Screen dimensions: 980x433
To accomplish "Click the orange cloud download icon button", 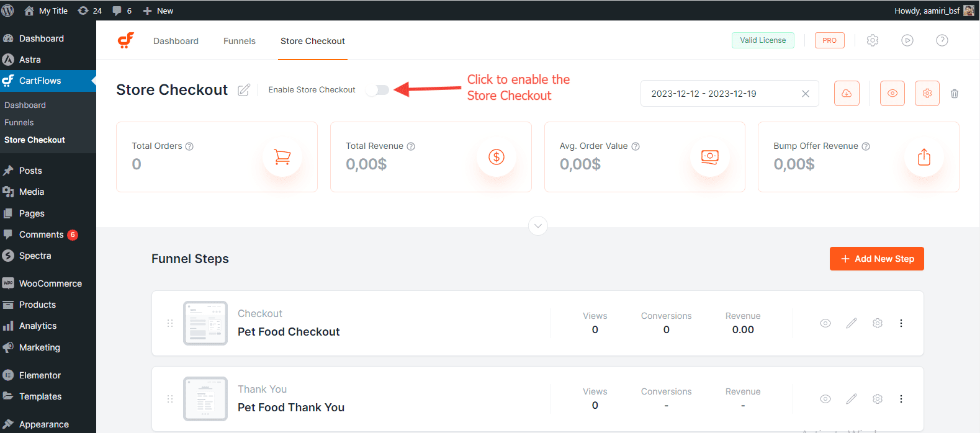I will pyautogui.click(x=847, y=94).
